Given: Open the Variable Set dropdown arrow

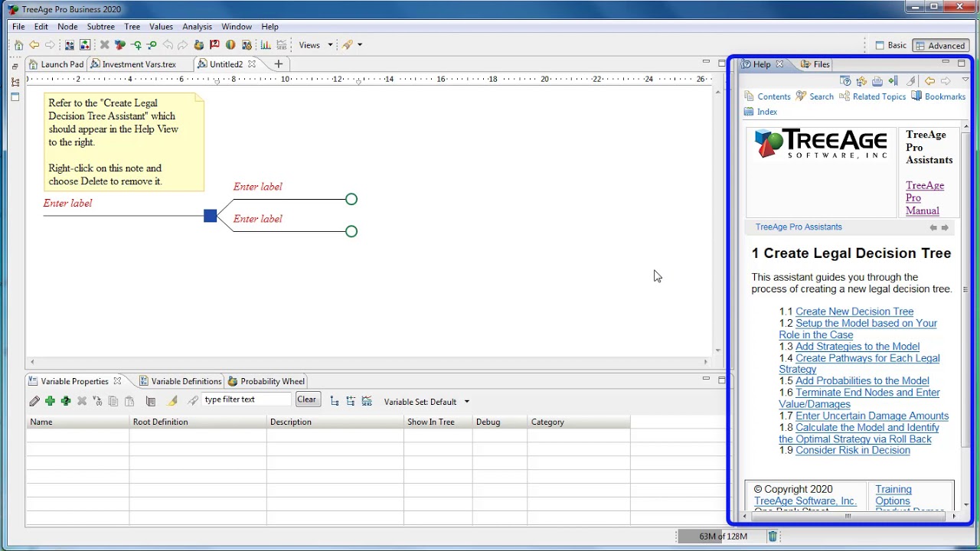Looking at the screenshot, I should (466, 402).
